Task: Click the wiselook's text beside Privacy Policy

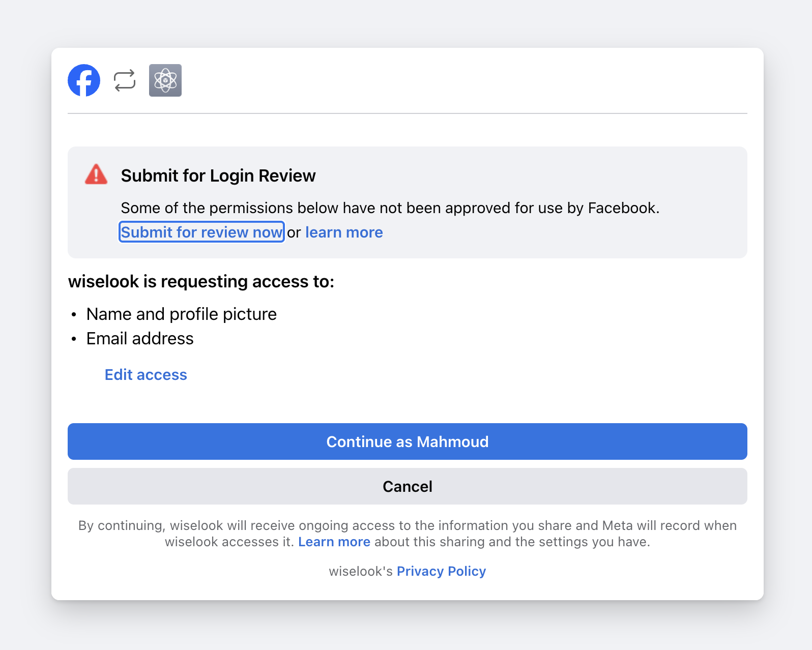Action: click(x=361, y=571)
